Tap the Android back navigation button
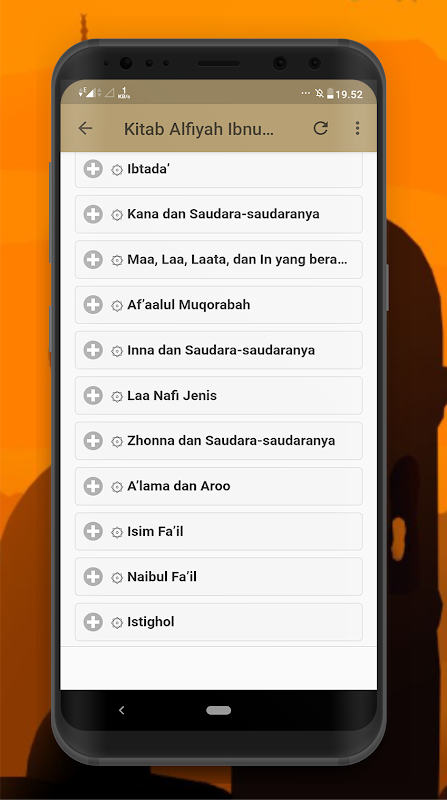 [121, 710]
